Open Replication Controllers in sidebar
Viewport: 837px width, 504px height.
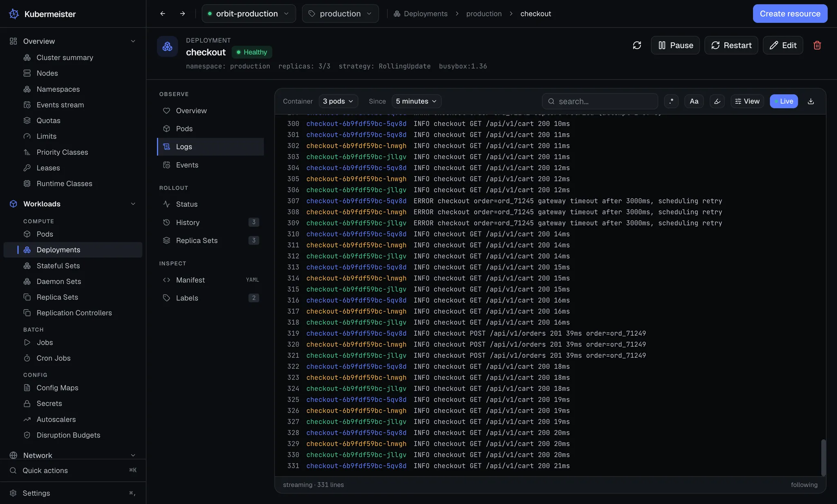[x=73, y=313]
